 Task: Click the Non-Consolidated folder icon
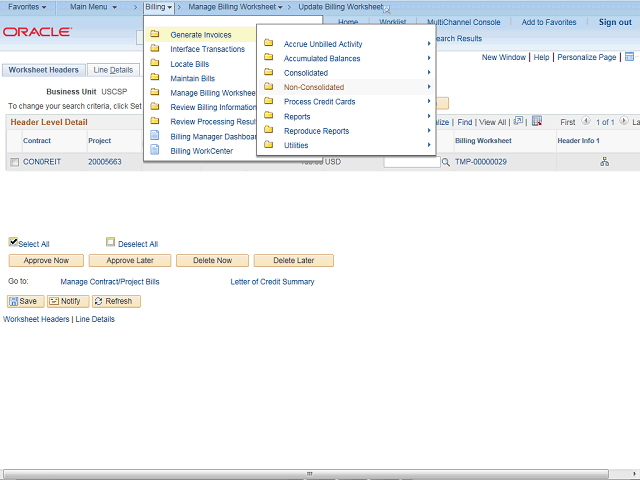(x=269, y=86)
